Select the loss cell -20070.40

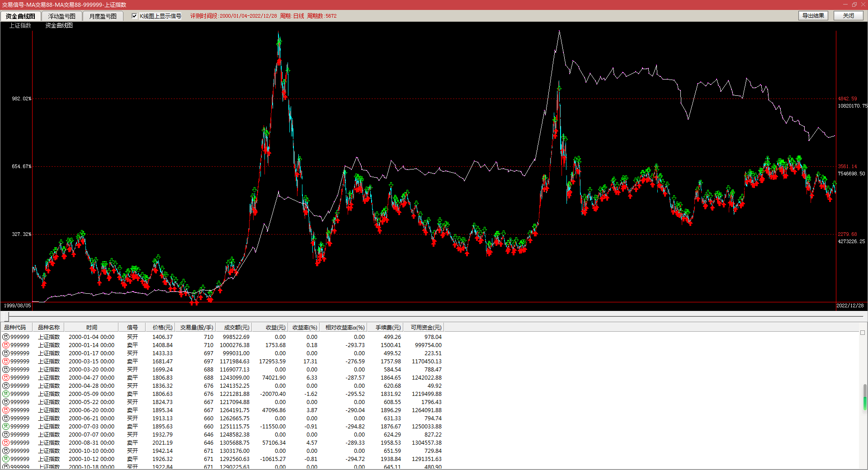[273, 394]
